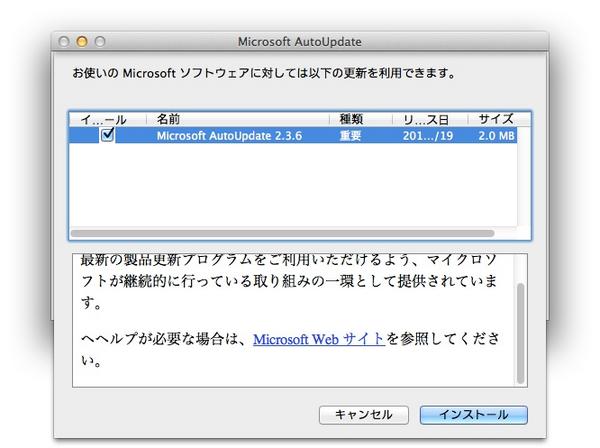Select the Microsoft AutoUpdate 2.3.6 name cell
Image resolution: width=600 pixels, height=448 pixels.
[229, 136]
